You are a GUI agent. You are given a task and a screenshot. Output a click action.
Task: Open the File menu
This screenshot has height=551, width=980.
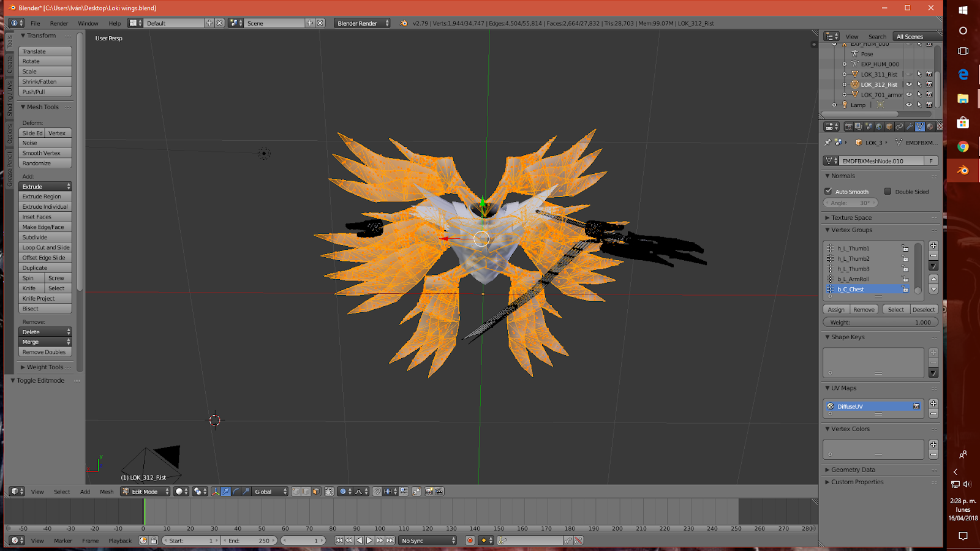(35, 23)
